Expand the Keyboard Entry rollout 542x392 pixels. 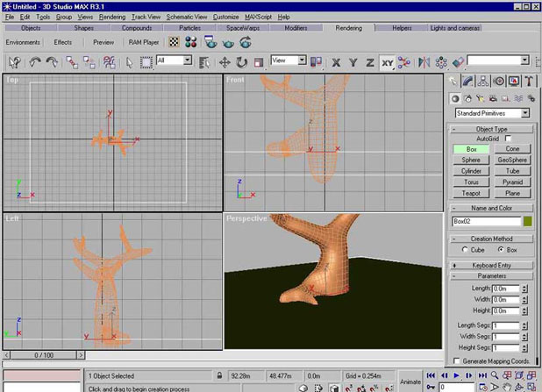[x=490, y=264]
